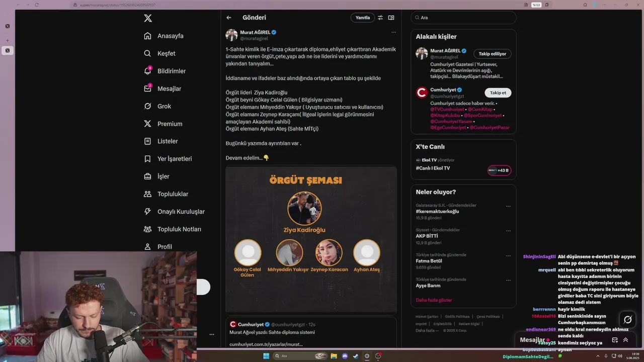
Task: Open cumhuriyet.com.tr/yazarlar/murat link
Action: click(x=266, y=344)
